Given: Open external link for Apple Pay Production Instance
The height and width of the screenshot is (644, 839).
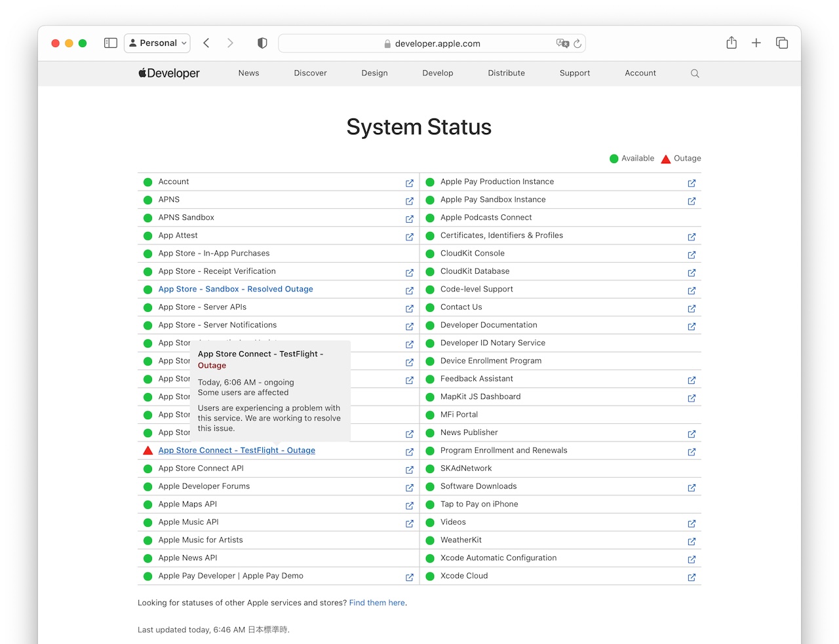Looking at the screenshot, I should pyautogui.click(x=692, y=183).
